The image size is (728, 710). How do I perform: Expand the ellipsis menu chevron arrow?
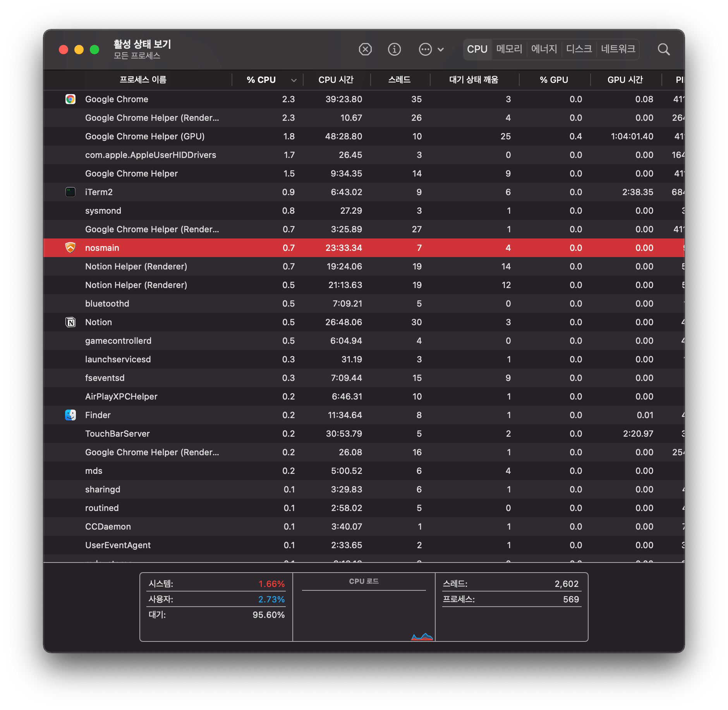click(441, 50)
